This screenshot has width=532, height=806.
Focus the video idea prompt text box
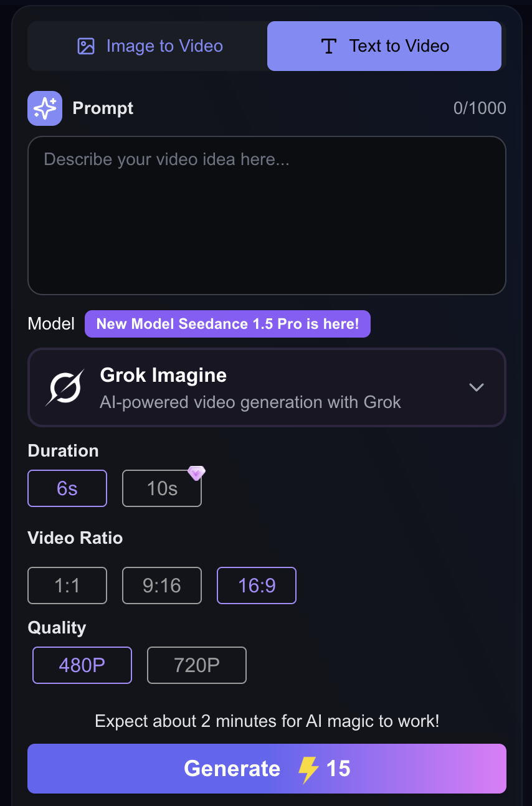267,215
